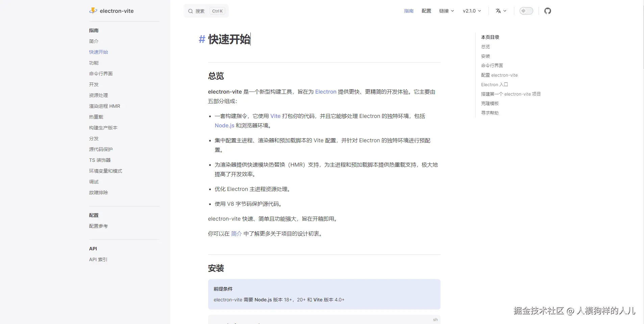Follow the 简介 link in the article text
The height and width of the screenshot is (324, 644).
(x=237, y=233)
